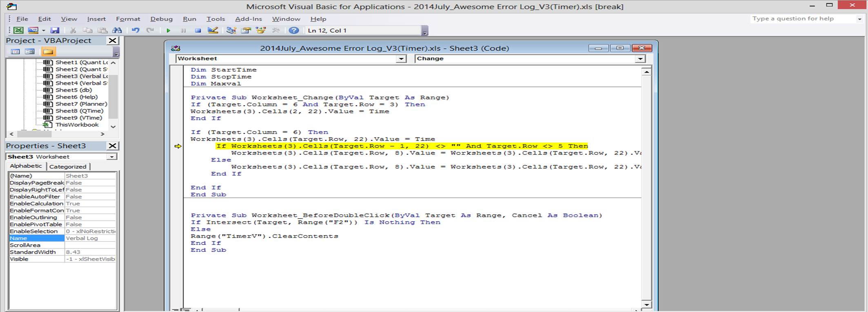
Task: Toggle Folders in the Project pane
Action: coord(48,51)
